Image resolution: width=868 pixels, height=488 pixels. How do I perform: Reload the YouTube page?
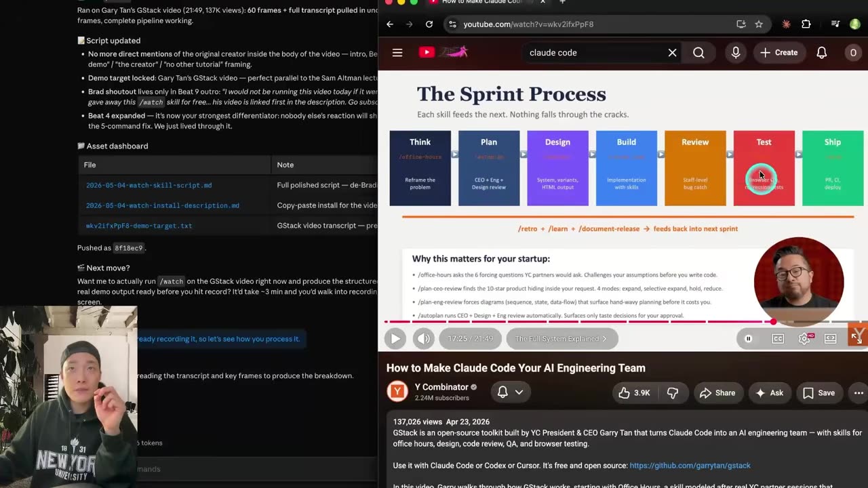[x=429, y=24]
